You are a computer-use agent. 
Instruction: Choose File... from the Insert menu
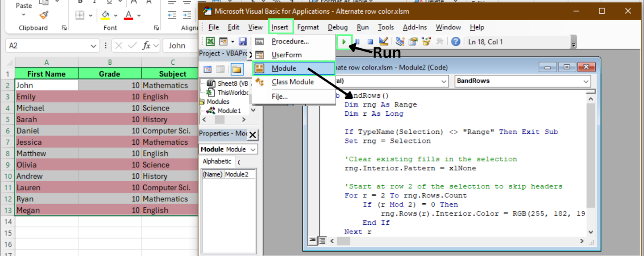[x=294, y=96]
